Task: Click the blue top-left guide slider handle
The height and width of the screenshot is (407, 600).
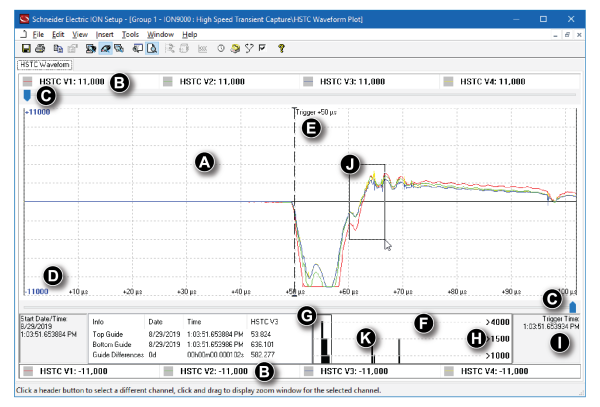Action: (26, 96)
